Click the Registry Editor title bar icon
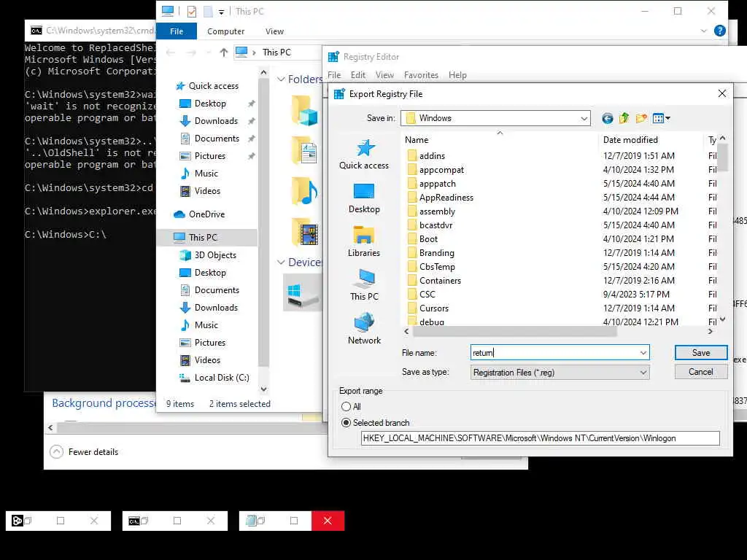Viewport: 747px width, 560px height. pyautogui.click(x=333, y=57)
